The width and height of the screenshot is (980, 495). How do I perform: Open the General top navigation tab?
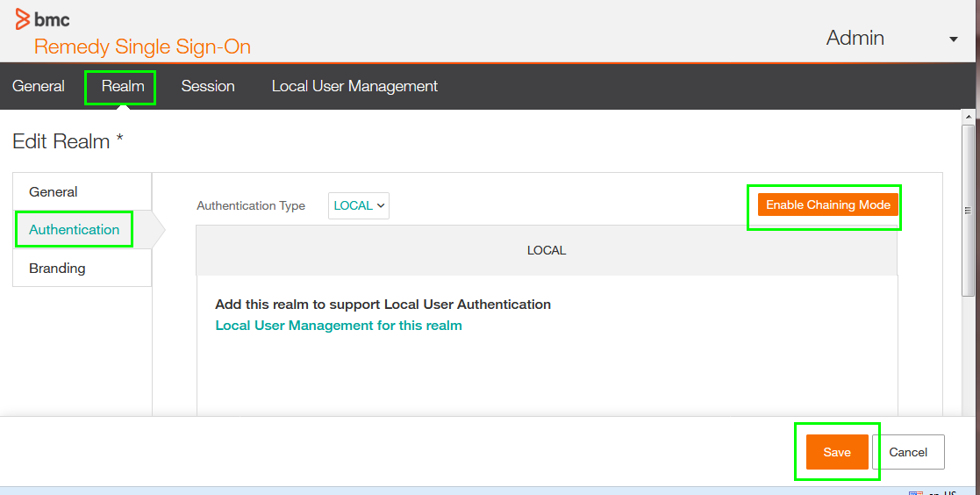pyautogui.click(x=38, y=86)
